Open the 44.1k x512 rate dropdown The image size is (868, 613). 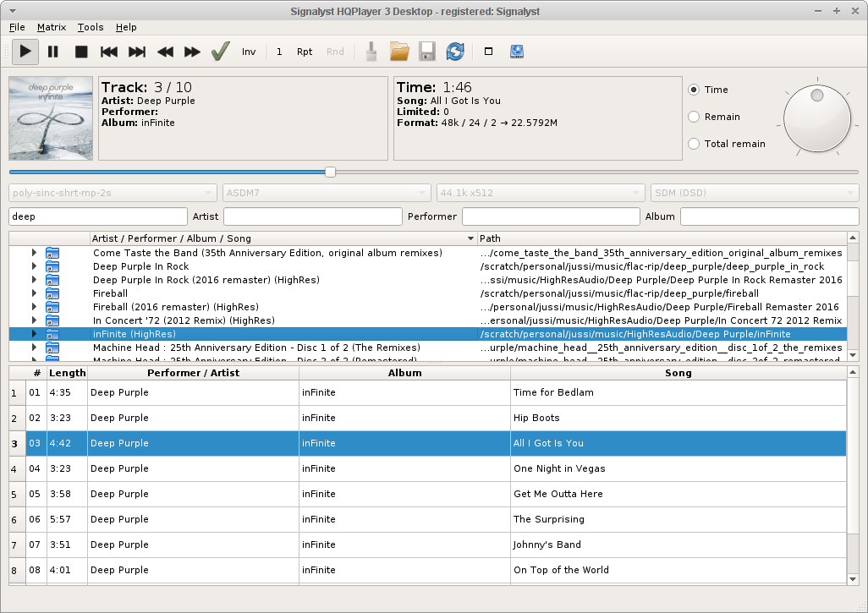tap(541, 193)
